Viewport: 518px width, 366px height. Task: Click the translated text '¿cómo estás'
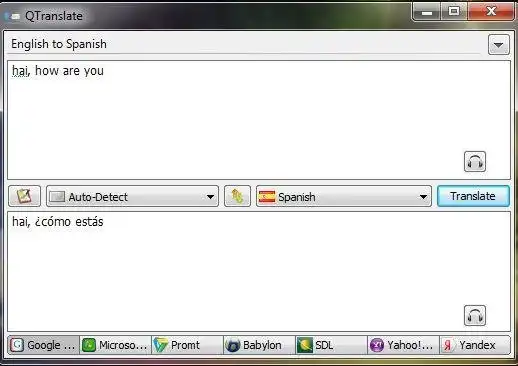[69, 222]
